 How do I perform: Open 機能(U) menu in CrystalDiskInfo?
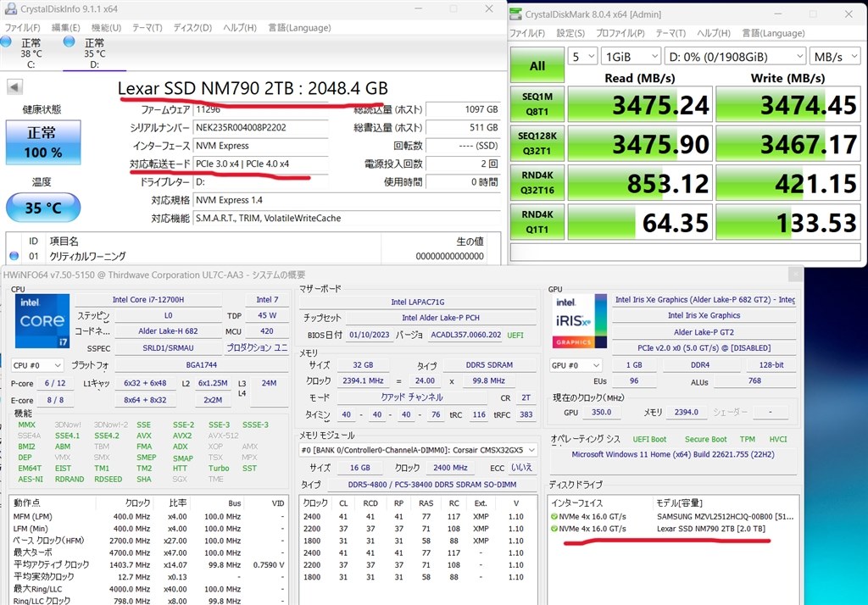[x=106, y=28]
